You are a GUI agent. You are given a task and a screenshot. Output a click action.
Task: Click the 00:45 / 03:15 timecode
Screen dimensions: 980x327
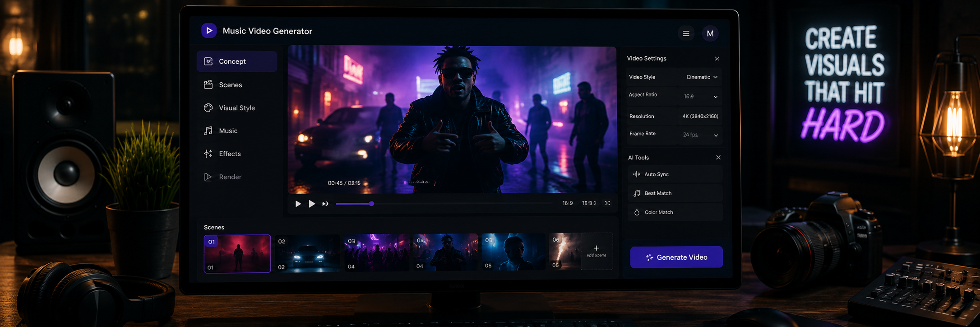[344, 183]
